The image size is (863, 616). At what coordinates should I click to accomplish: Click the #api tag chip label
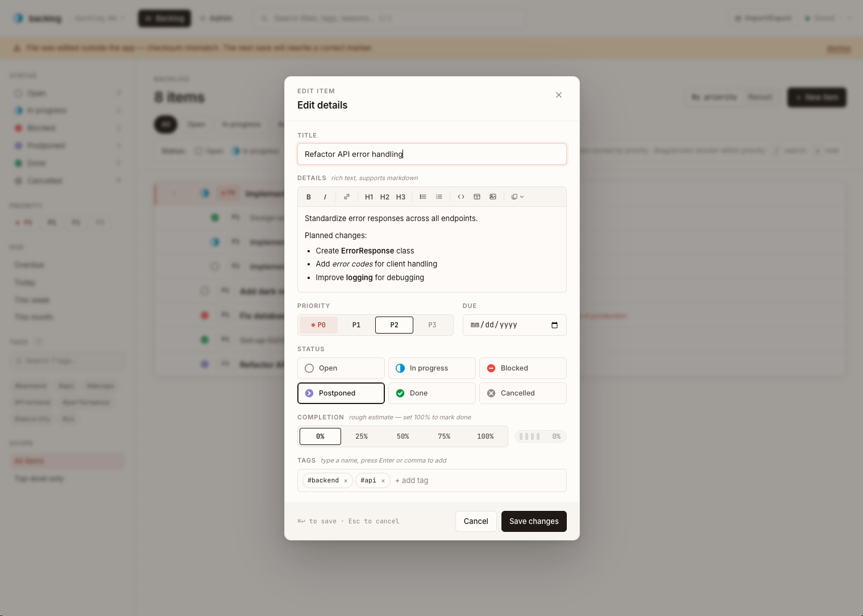368,480
